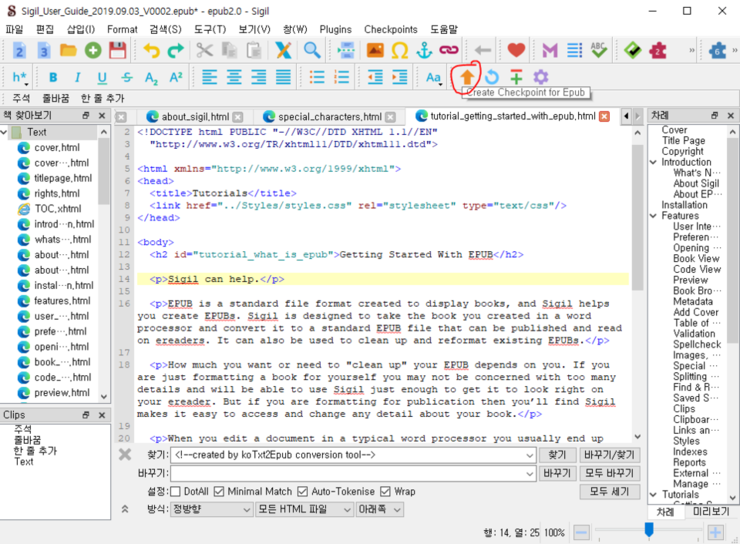740x544 pixels.
Task: Click the red heart Donate icon
Action: (516, 50)
